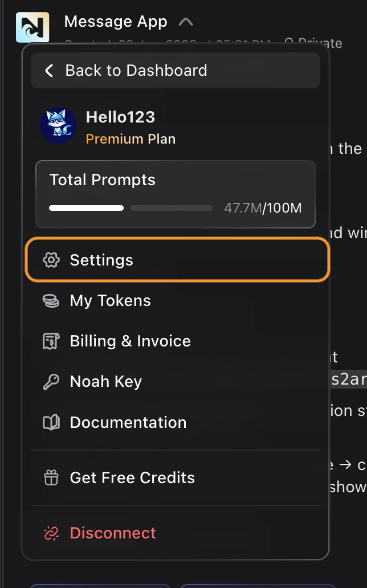367x588 pixels.
Task: Click the Billing & Invoice receipt icon
Action: click(51, 341)
